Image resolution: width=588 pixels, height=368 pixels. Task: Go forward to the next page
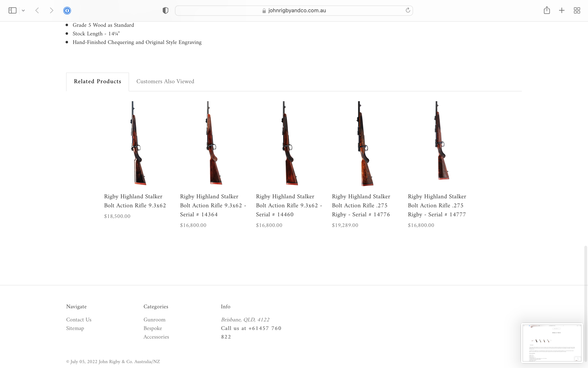point(51,10)
